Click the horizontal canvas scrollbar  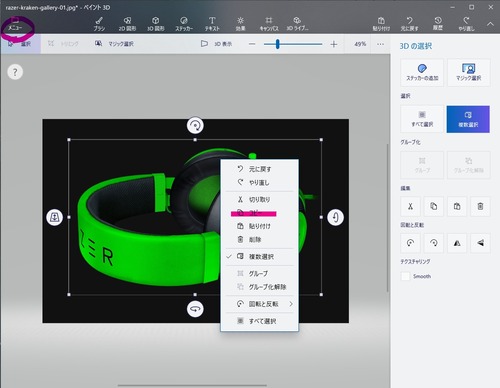click(x=192, y=385)
